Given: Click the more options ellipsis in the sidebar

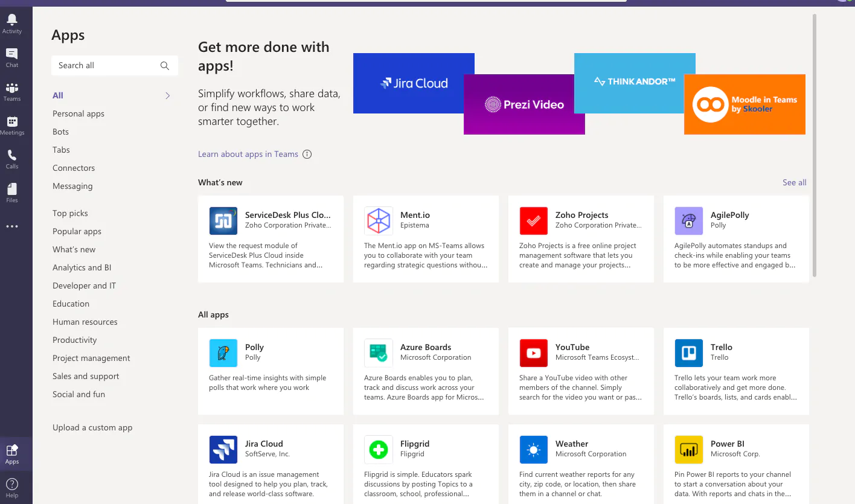Looking at the screenshot, I should (x=13, y=226).
